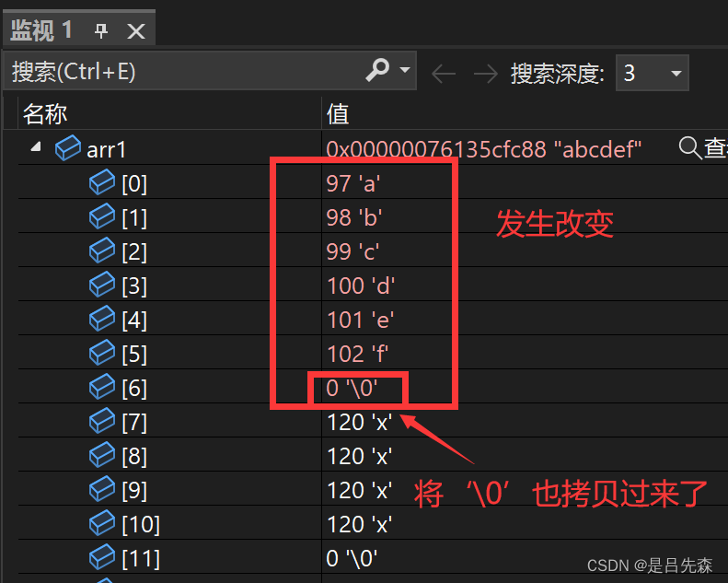The height and width of the screenshot is (583, 728).
Task: Open the 查看 visualizer magnifier for arr1
Action: pyautogui.click(x=690, y=148)
